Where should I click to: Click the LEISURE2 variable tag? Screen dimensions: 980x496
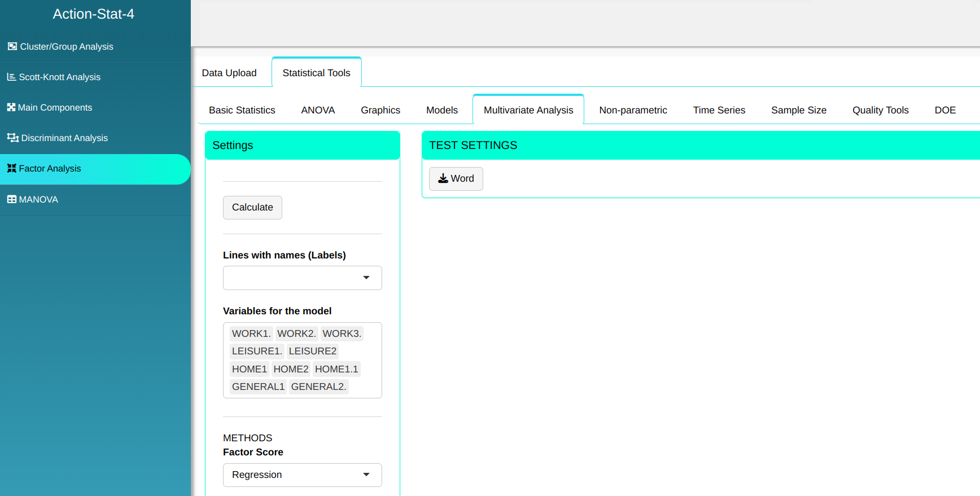click(x=312, y=351)
